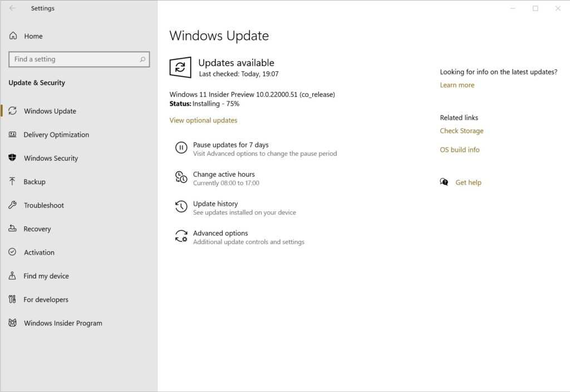Click the View optional updates link
Viewport: 570px width, 392px height.
[203, 121]
